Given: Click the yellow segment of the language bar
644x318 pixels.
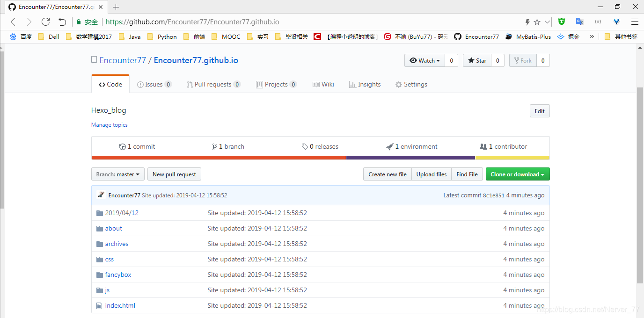Looking at the screenshot, I should (512, 158).
